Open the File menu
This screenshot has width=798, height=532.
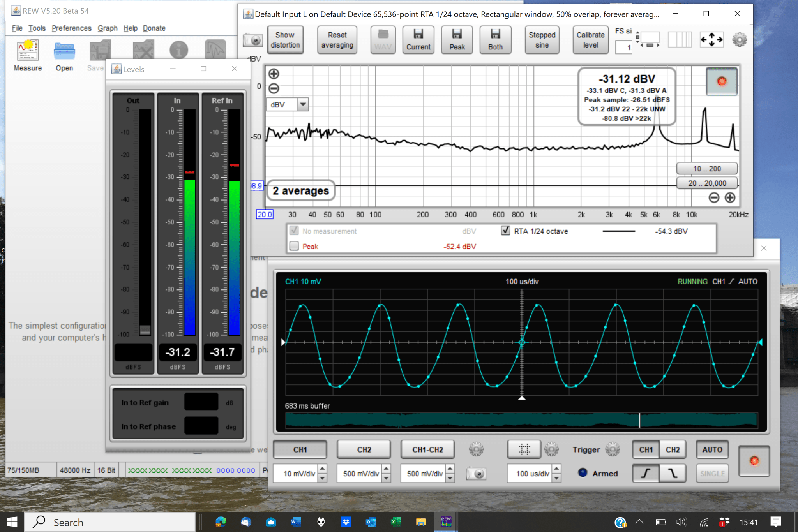pos(17,28)
